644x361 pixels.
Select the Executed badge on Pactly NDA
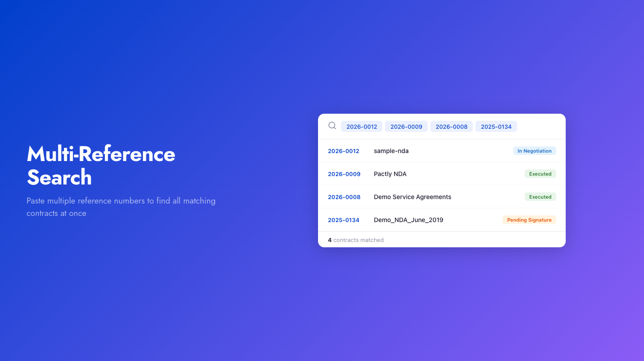(540, 173)
